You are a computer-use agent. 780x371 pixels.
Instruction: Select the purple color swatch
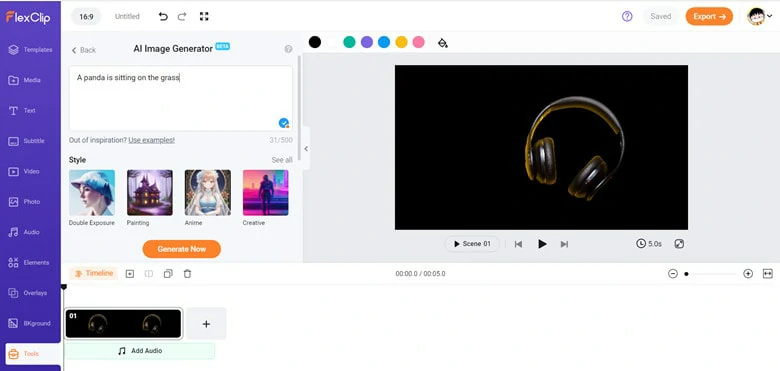tap(367, 42)
